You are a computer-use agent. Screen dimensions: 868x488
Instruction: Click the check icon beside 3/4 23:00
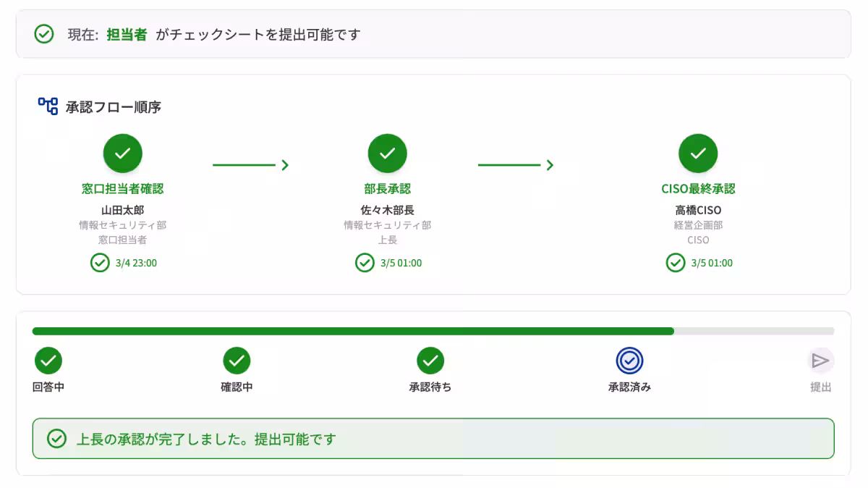[x=100, y=263]
